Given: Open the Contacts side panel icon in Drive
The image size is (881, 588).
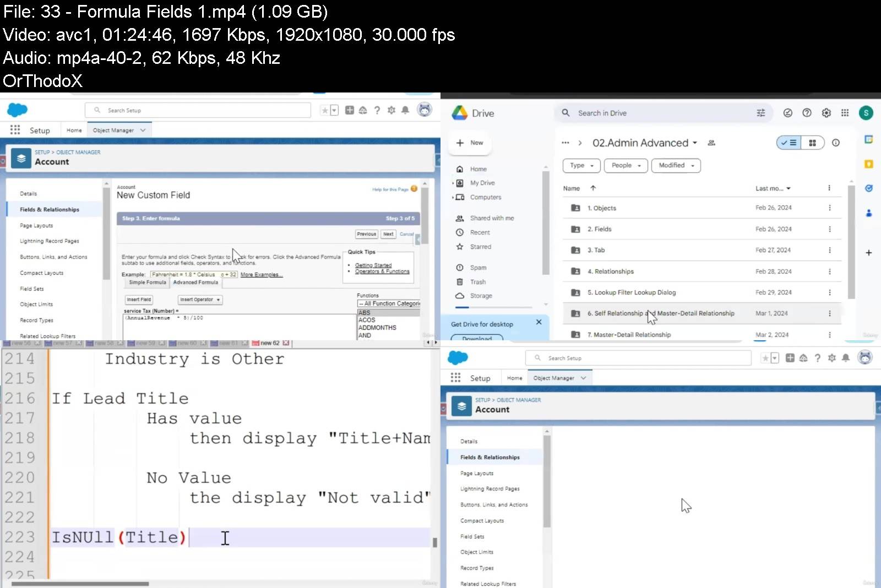Looking at the screenshot, I should coord(869,213).
